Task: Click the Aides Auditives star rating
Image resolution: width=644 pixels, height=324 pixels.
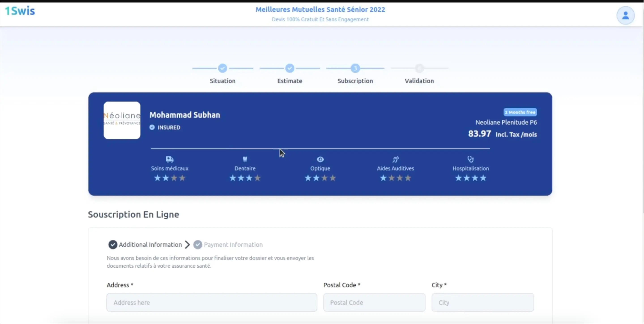Action: 395,178
